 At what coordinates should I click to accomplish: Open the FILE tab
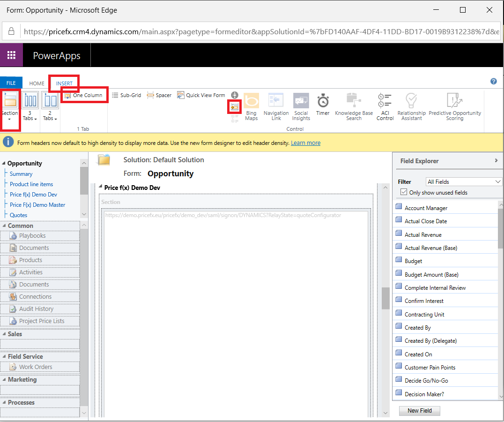pos(11,83)
